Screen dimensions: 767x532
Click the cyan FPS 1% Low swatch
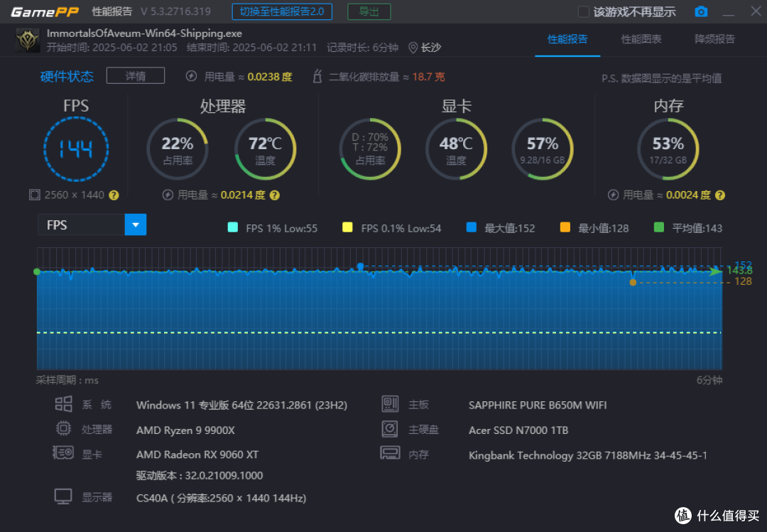click(233, 227)
